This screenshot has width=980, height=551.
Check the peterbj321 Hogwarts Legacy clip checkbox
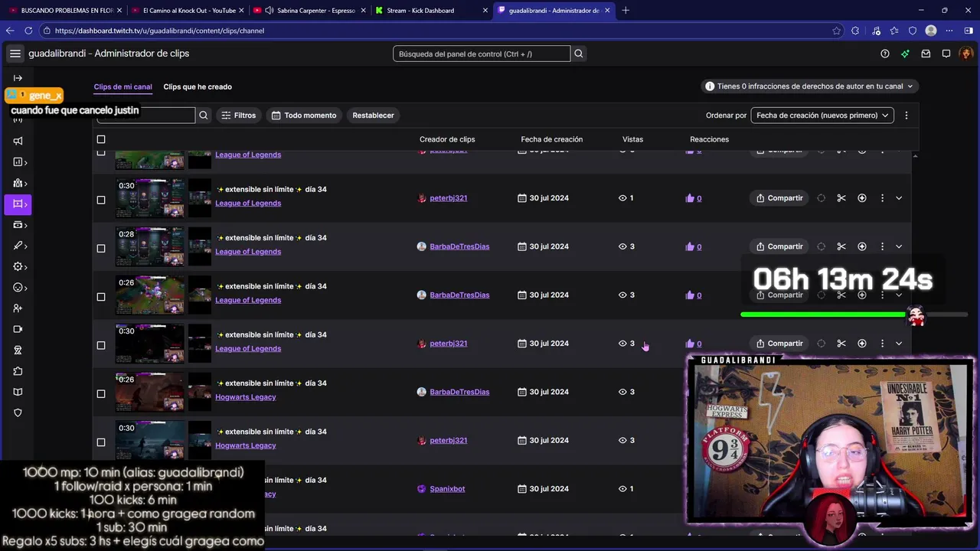click(x=101, y=442)
